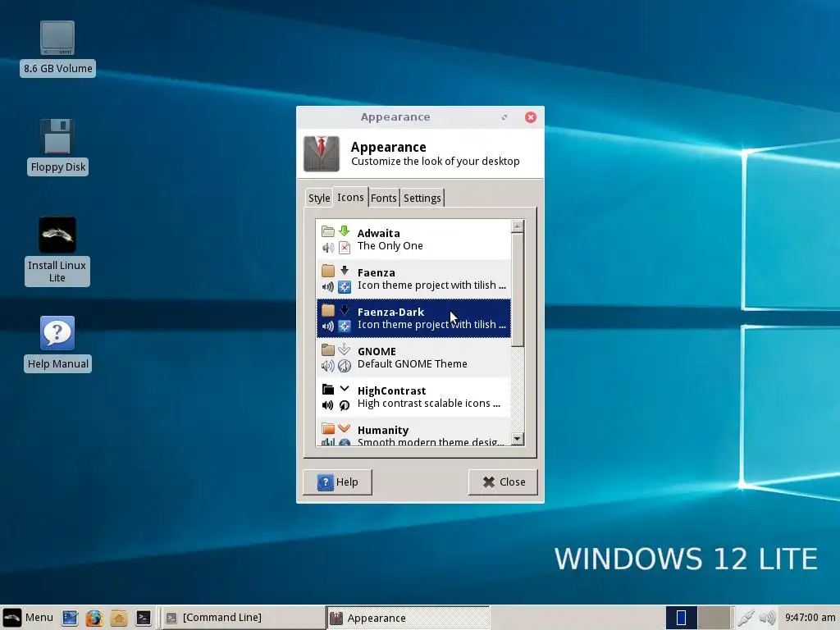Screen dimensions: 840x630
Task: Click the Faenza folder preview icon
Action: click(x=328, y=271)
